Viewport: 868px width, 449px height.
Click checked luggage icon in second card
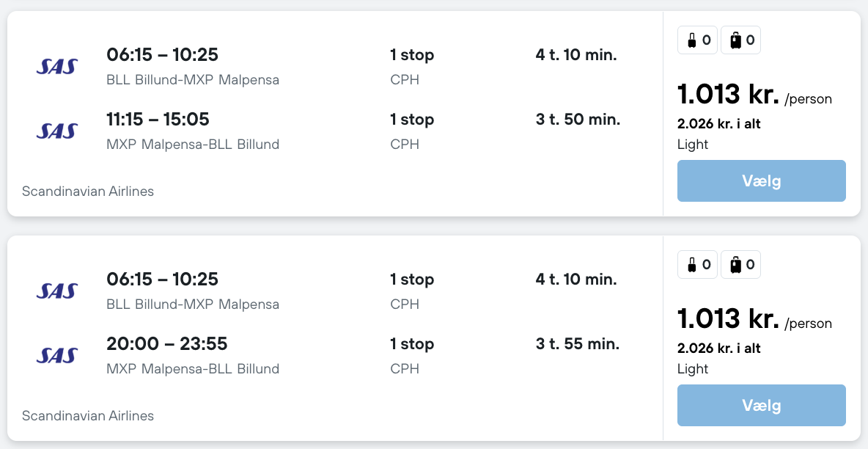point(735,265)
